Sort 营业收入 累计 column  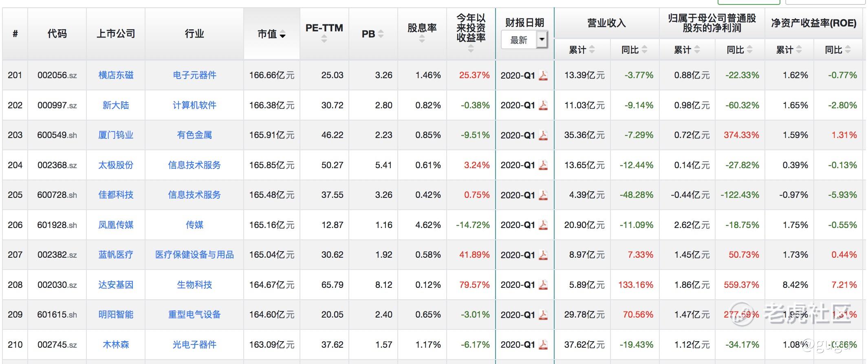[592, 50]
